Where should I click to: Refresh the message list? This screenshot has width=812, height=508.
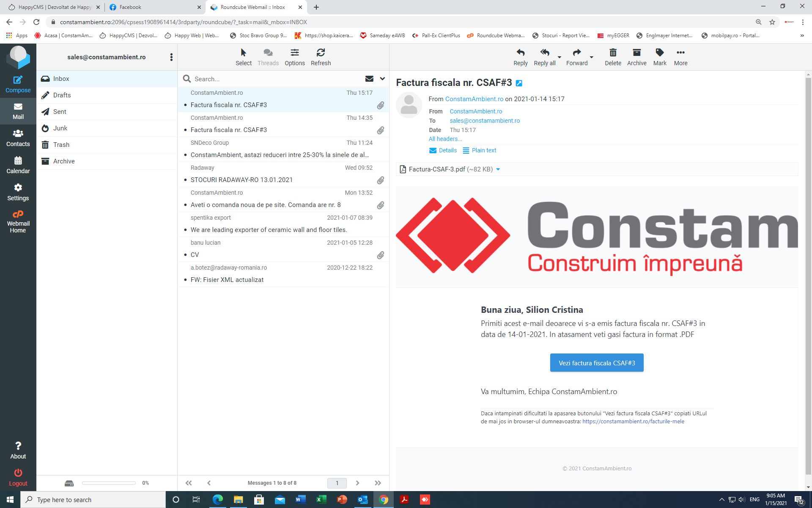pos(321,57)
